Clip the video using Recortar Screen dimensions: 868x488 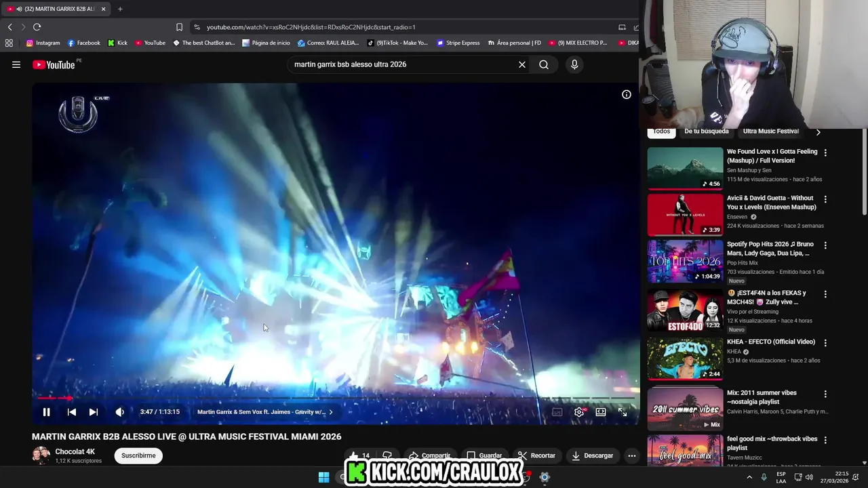pos(536,455)
